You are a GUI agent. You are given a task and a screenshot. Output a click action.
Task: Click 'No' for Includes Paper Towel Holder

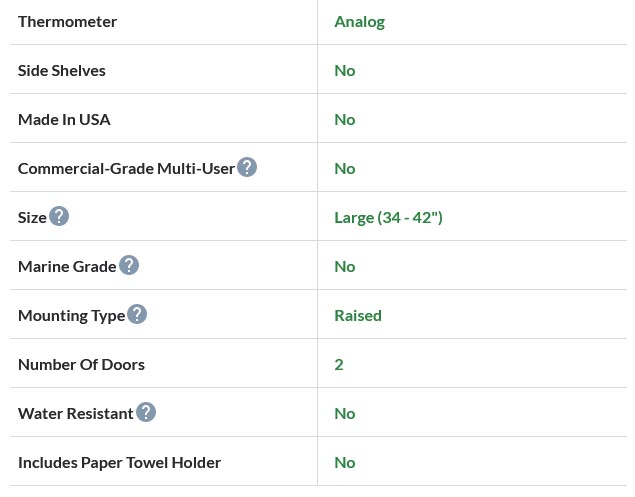[x=345, y=463]
